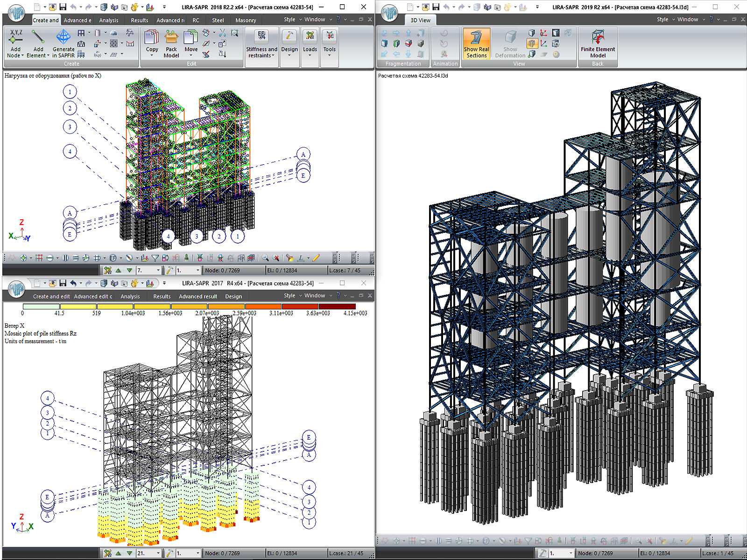Click the filter funnel icon in bottom toolbar
747x560 pixels.
pos(155,258)
